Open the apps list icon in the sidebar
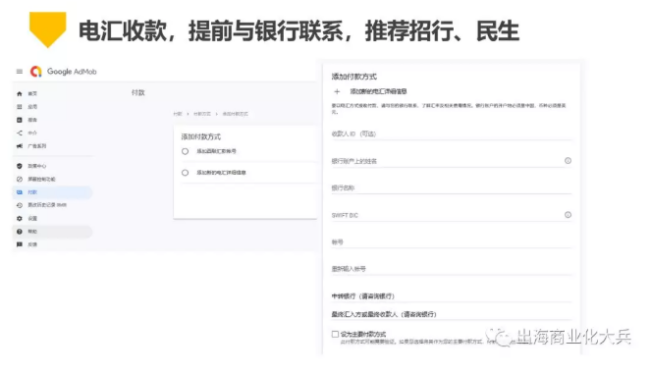The width and height of the screenshot is (650, 373). tap(19, 107)
